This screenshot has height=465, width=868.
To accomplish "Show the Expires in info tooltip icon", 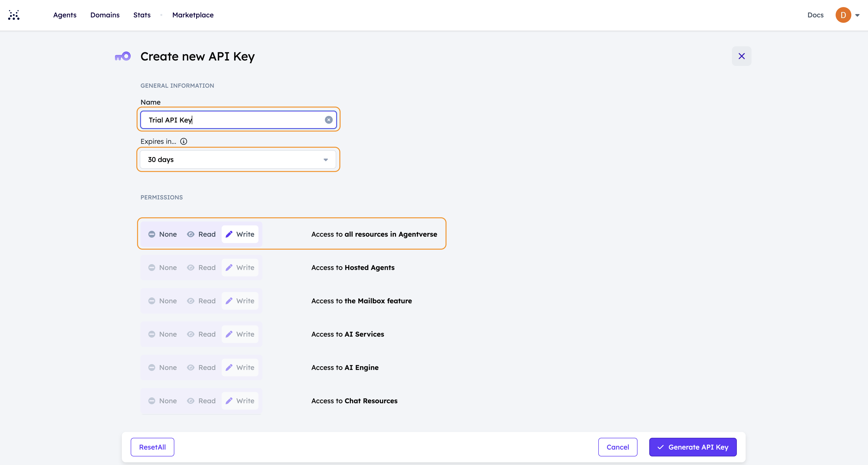I will pyautogui.click(x=184, y=141).
